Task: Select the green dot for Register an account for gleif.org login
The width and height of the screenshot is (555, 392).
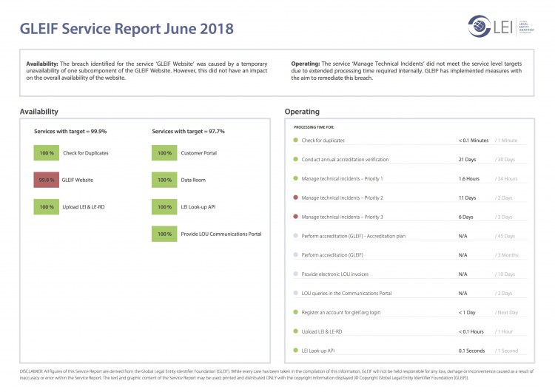Action: 296,312
